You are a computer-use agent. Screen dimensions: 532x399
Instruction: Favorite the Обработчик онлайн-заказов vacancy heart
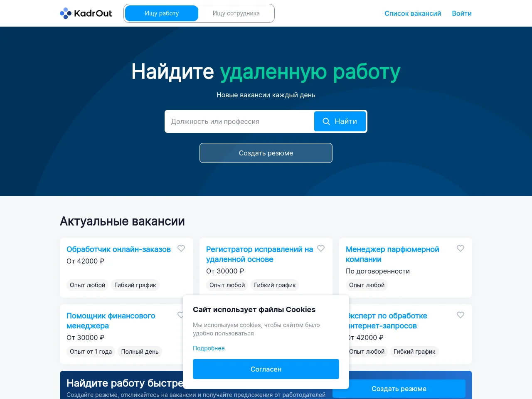pos(181,249)
